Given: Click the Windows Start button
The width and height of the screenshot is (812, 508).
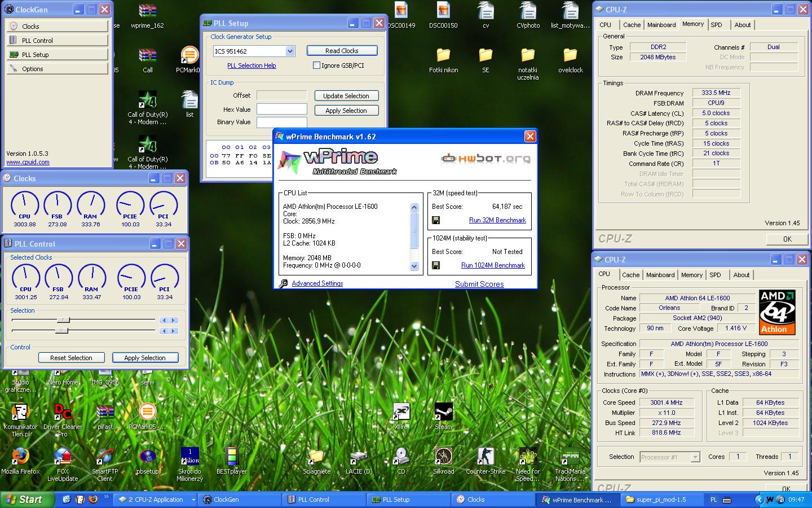Looking at the screenshot, I should tap(28, 500).
